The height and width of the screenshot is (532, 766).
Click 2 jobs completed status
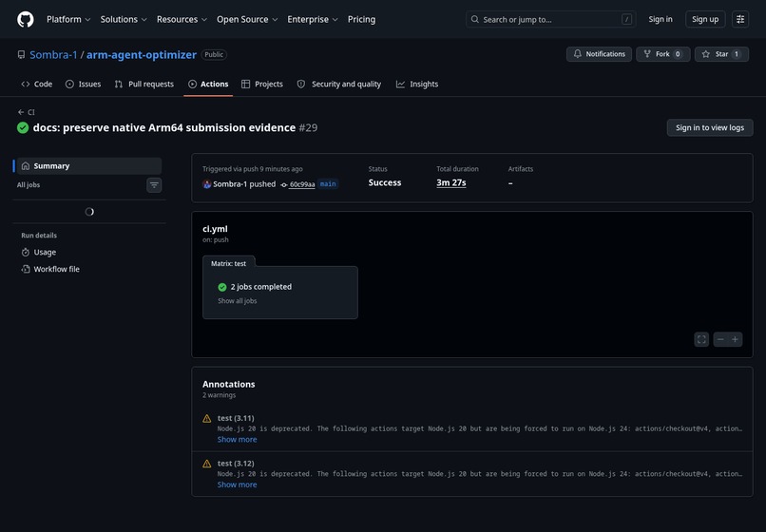click(x=260, y=287)
